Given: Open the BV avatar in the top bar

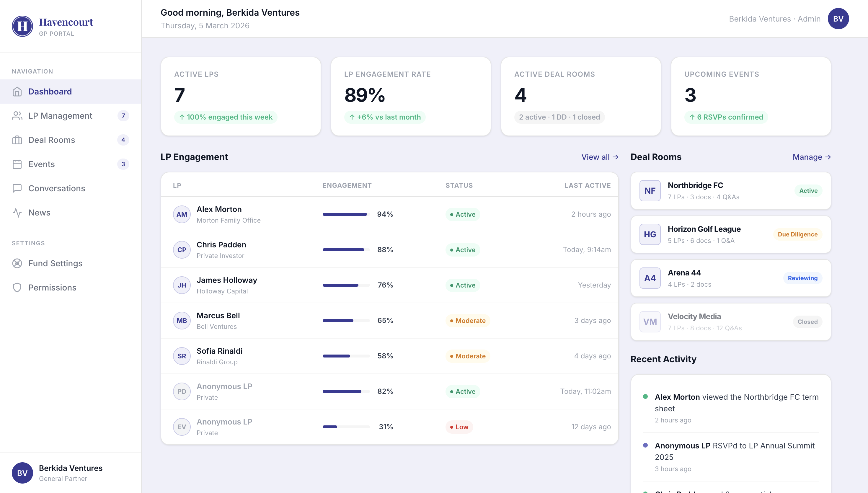Looking at the screenshot, I should point(838,19).
